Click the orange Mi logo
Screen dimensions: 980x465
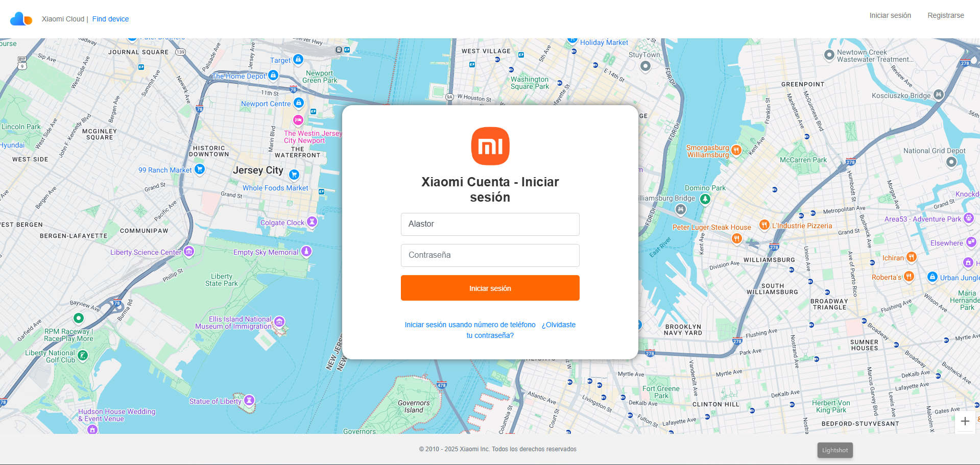point(490,146)
